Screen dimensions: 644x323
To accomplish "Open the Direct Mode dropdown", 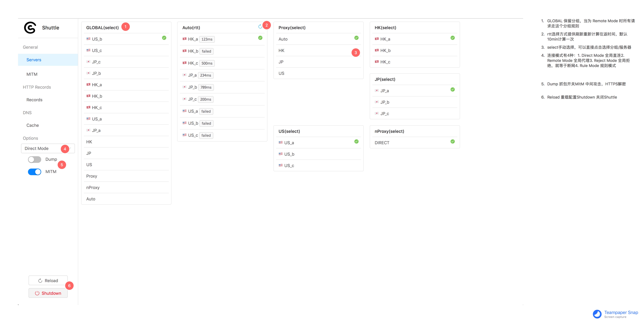I will (48, 148).
